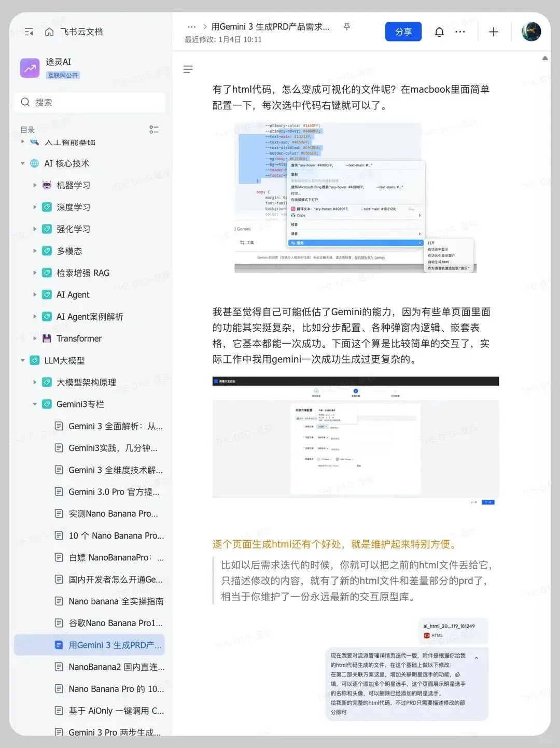
Task: Click the document title in breadcrumb
Action: tap(270, 26)
